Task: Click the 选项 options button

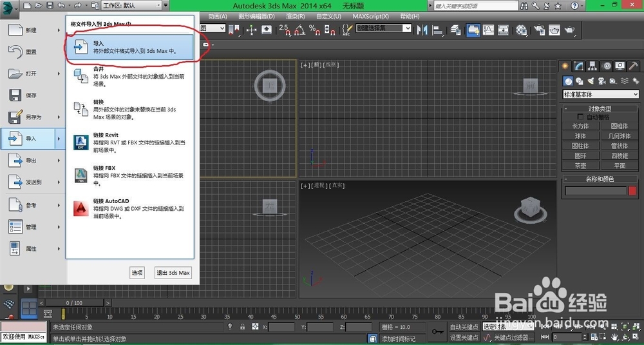Action: click(137, 273)
